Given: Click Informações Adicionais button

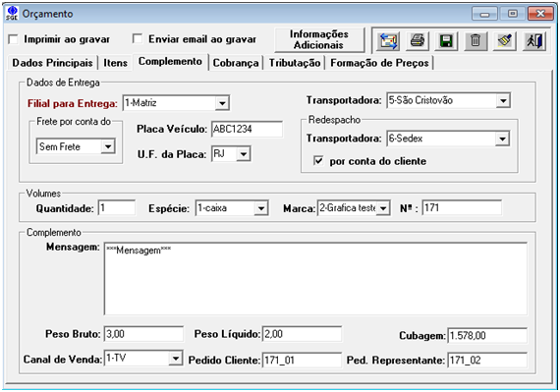Looking at the screenshot, I should coord(319,39).
